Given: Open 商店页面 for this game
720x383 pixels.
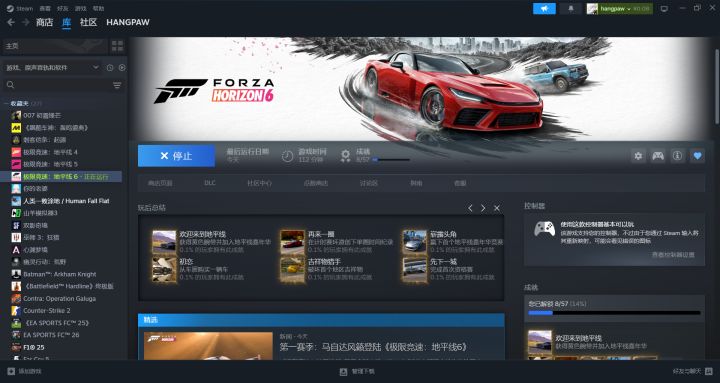Looking at the screenshot, I should coord(160,183).
